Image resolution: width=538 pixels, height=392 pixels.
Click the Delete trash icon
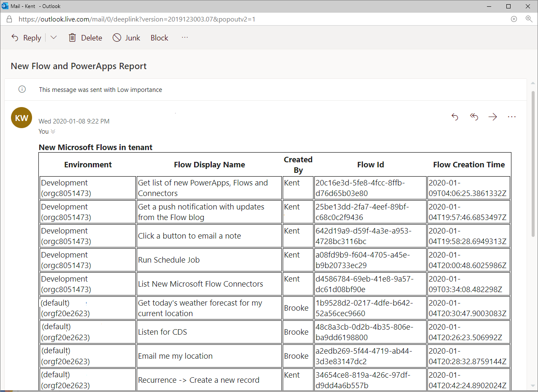72,38
